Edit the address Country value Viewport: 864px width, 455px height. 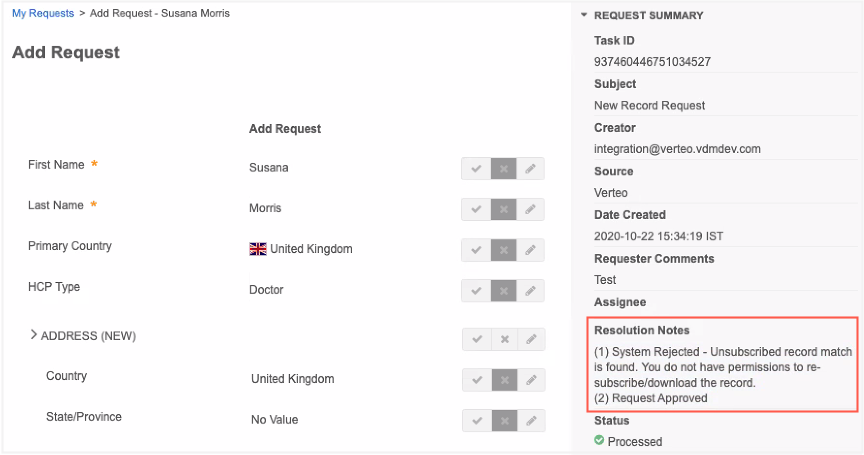532,380
